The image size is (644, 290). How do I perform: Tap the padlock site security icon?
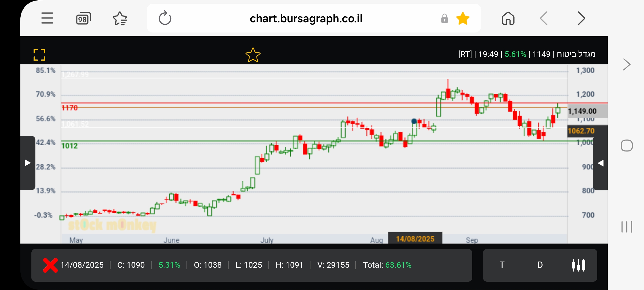tap(444, 18)
